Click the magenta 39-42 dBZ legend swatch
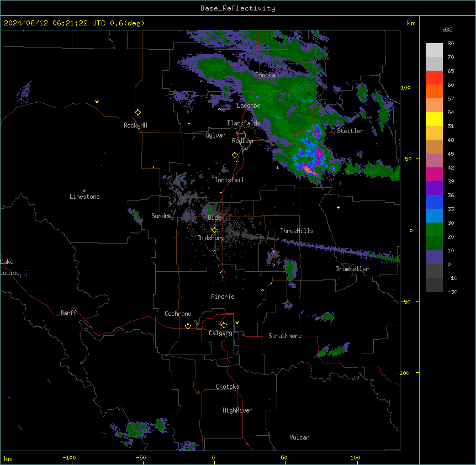 [x=434, y=174]
